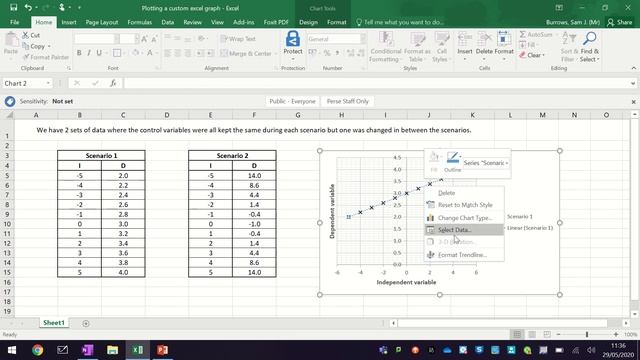Click the Conditional Formatting icon
The width and height of the screenshot is (640, 360).
point(385,39)
